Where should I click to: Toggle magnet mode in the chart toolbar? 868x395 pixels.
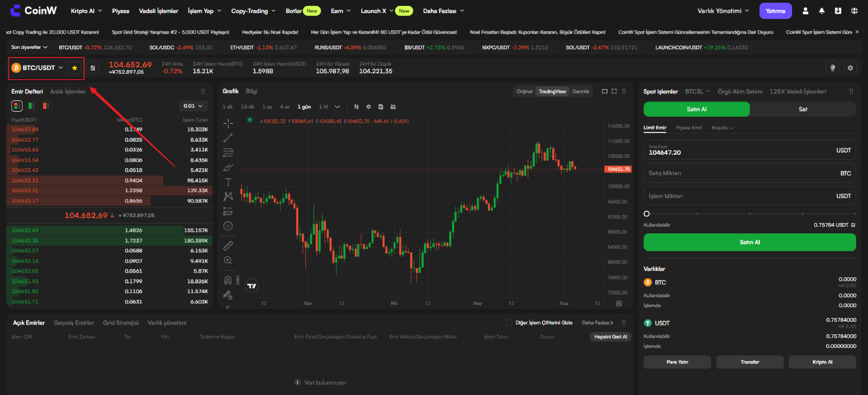click(228, 280)
